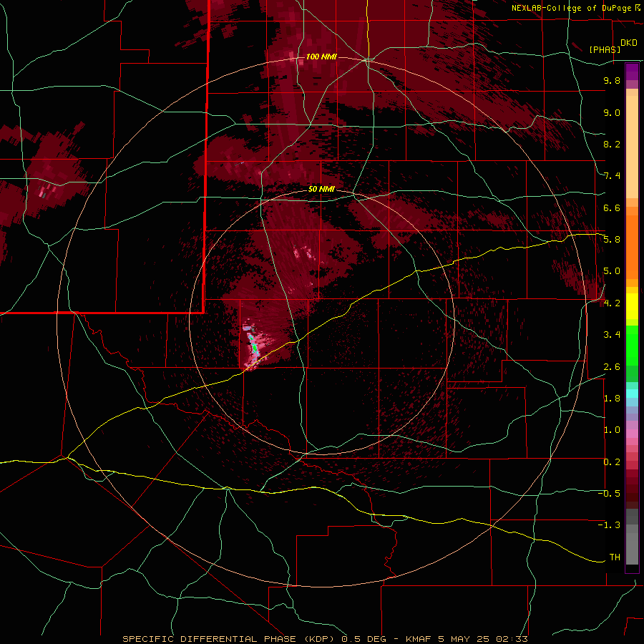Pick the yellow band of the color scale
Image resolution: width=644 pixels, height=644 pixels.
[632, 306]
